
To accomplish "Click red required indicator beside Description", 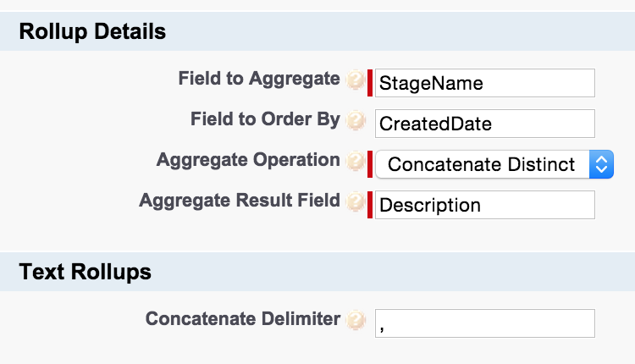I will pyautogui.click(x=370, y=205).
